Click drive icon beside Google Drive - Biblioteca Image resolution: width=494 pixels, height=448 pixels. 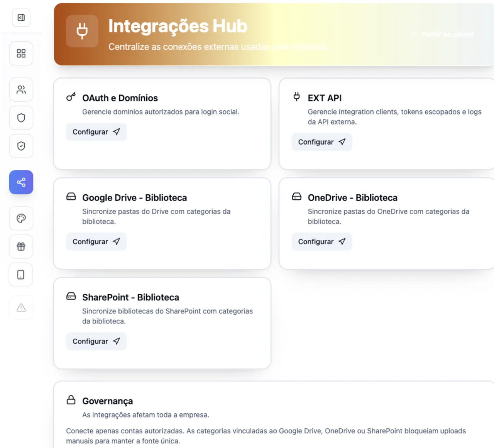pyautogui.click(x=71, y=197)
